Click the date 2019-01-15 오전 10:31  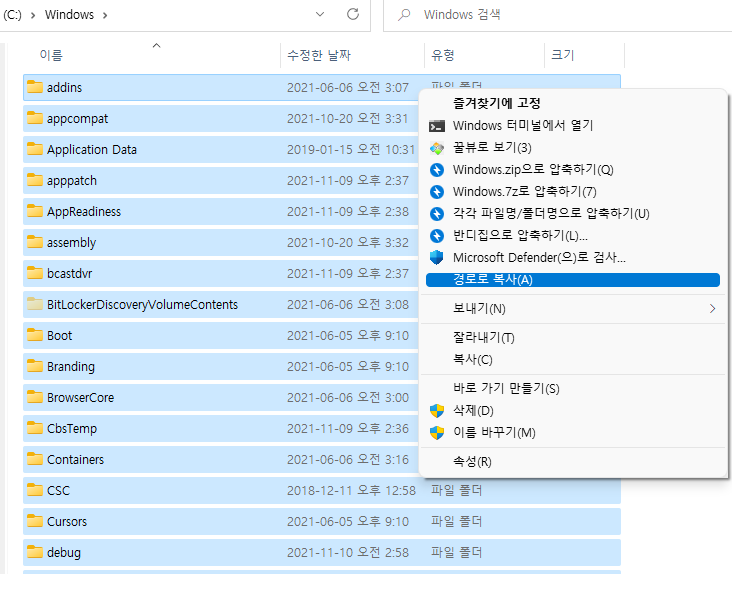pyautogui.click(x=351, y=149)
